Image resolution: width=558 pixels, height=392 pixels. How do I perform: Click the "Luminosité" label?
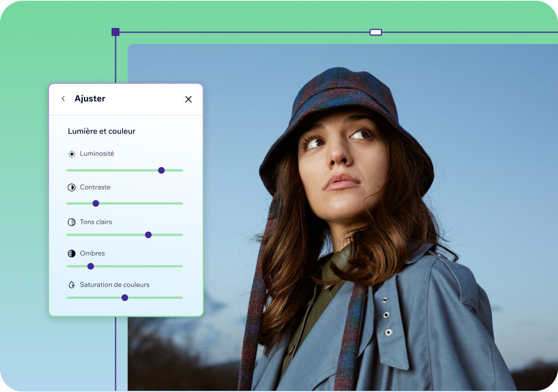pyautogui.click(x=97, y=153)
